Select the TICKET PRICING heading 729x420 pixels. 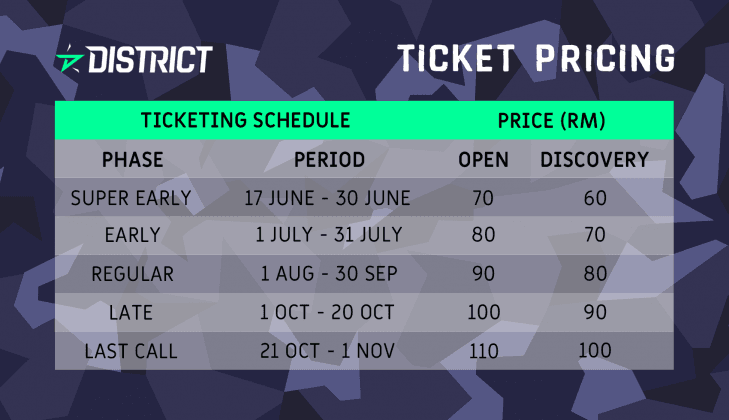536,58
